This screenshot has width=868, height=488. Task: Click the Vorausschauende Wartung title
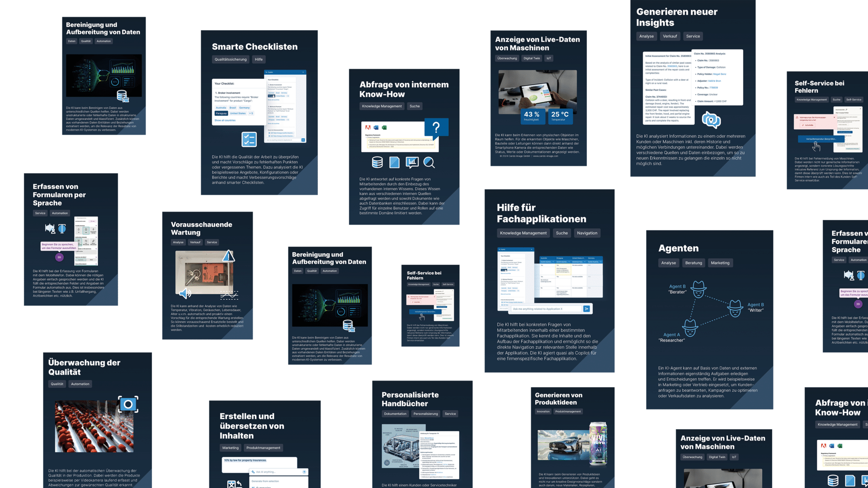[x=202, y=229]
